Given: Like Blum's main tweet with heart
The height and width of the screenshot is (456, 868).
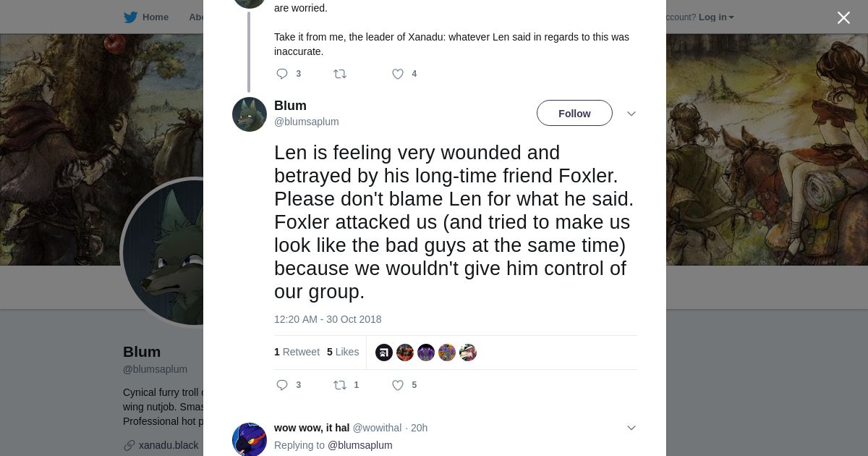Looking at the screenshot, I should click(398, 385).
